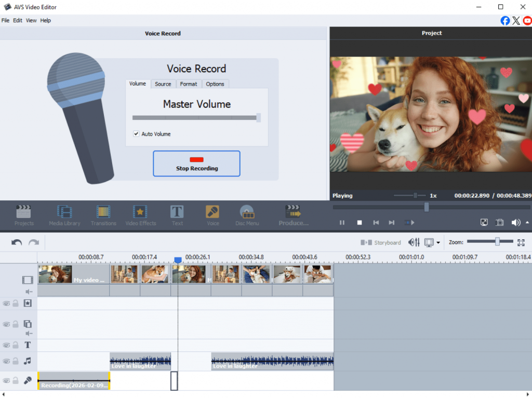Open the timeline view dropdown arrow

(438, 242)
